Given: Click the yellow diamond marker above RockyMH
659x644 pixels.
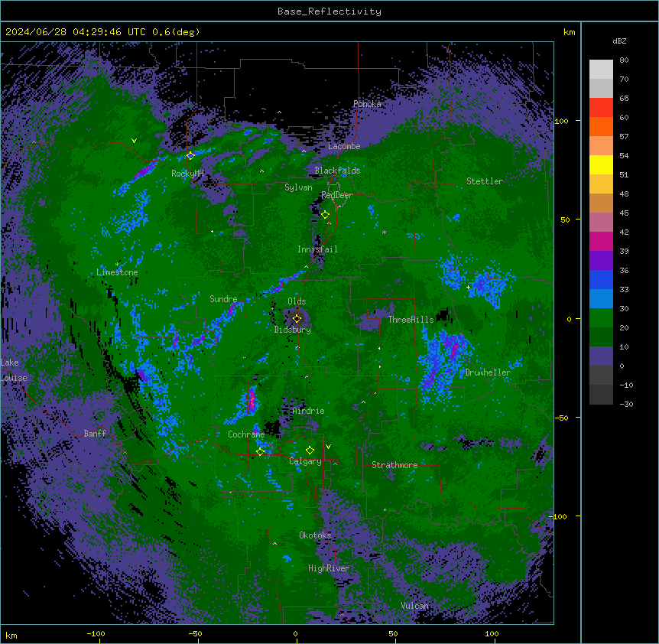Looking at the screenshot, I should coord(190,155).
